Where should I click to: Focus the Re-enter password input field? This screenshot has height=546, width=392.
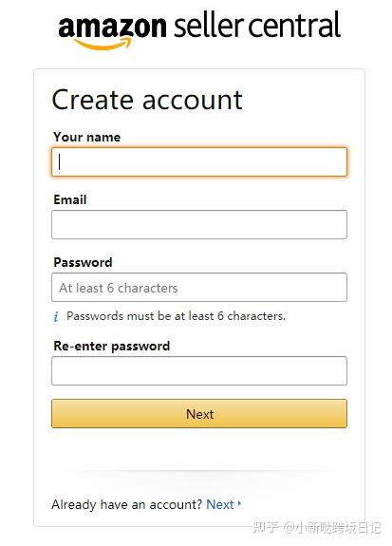pos(199,371)
